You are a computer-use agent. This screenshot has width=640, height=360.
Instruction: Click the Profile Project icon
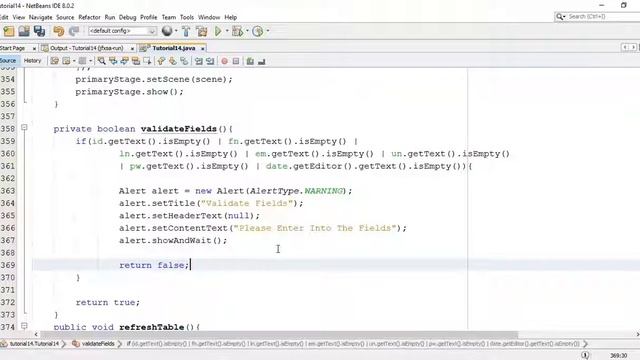pos(258,31)
